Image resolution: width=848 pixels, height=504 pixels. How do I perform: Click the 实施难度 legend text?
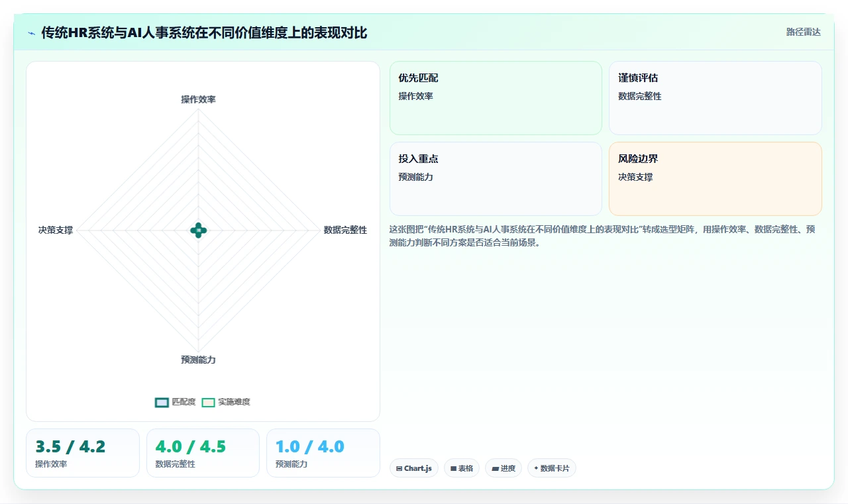tap(235, 402)
